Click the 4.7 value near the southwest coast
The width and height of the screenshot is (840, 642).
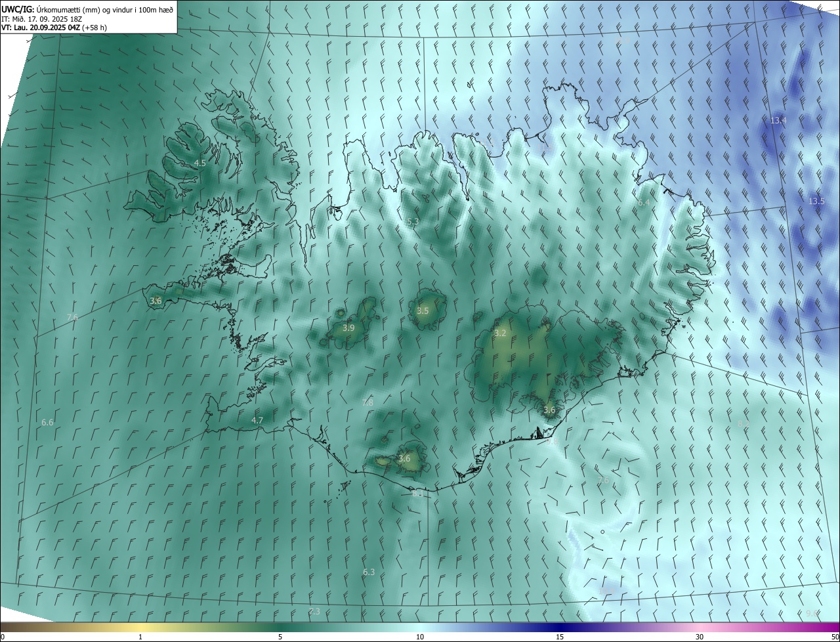point(257,421)
